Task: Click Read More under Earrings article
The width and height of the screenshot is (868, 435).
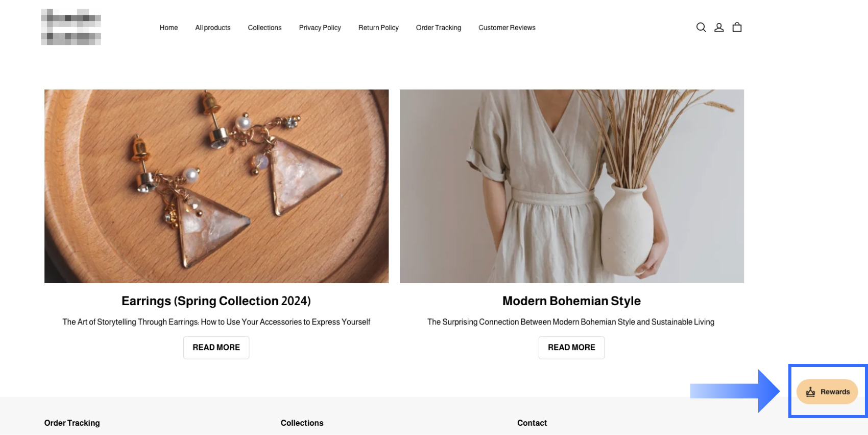Action: [x=216, y=348]
